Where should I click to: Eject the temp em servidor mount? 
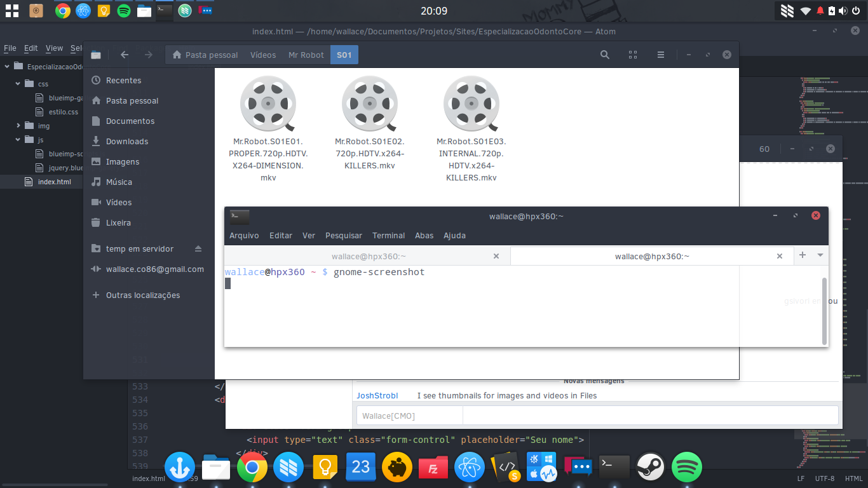coord(198,248)
